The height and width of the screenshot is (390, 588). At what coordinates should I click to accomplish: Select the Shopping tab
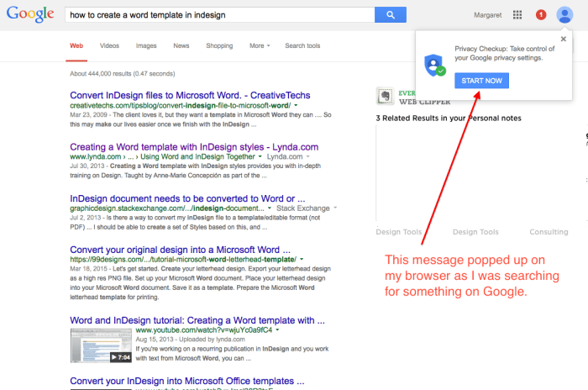[x=219, y=45]
